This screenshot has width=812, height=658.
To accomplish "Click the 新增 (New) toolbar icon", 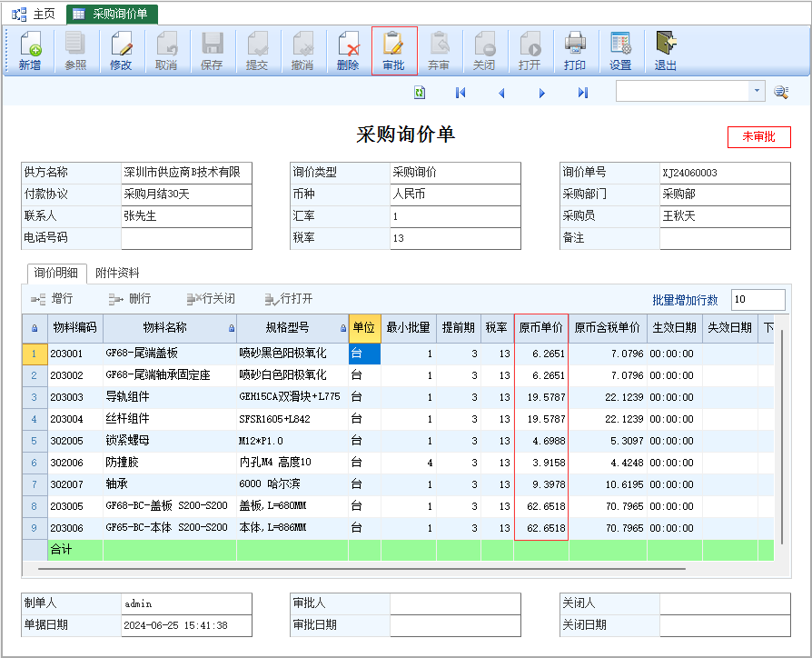I will [x=30, y=51].
